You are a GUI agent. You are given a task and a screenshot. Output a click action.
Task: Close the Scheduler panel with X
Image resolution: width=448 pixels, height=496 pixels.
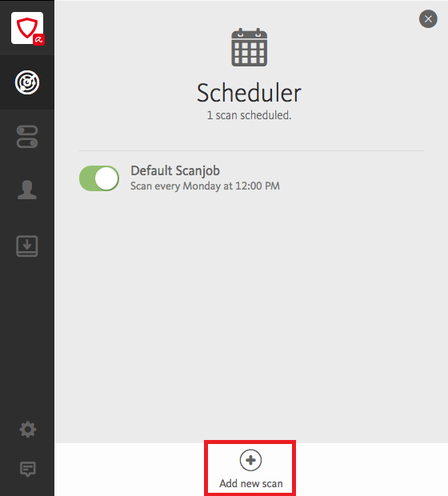[428, 19]
